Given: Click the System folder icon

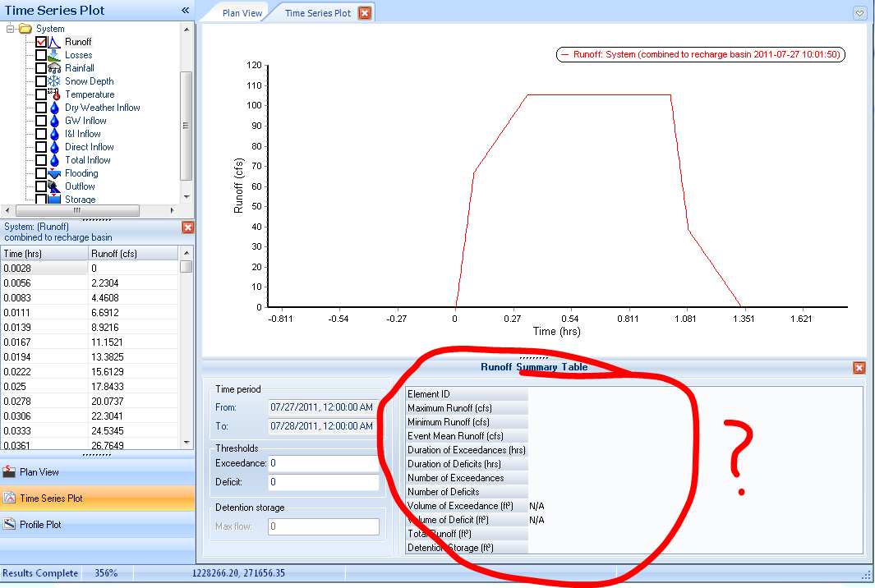Looking at the screenshot, I should point(25,29).
